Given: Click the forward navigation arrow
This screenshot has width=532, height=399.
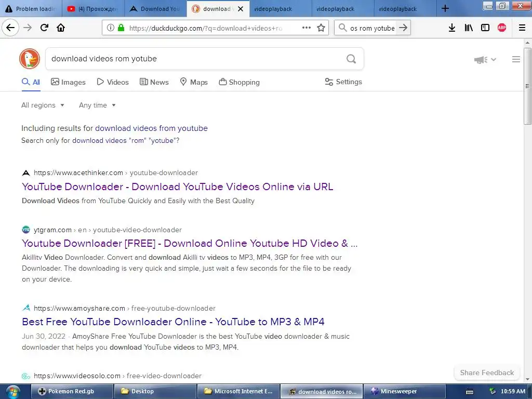Looking at the screenshot, I should (28, 28).
